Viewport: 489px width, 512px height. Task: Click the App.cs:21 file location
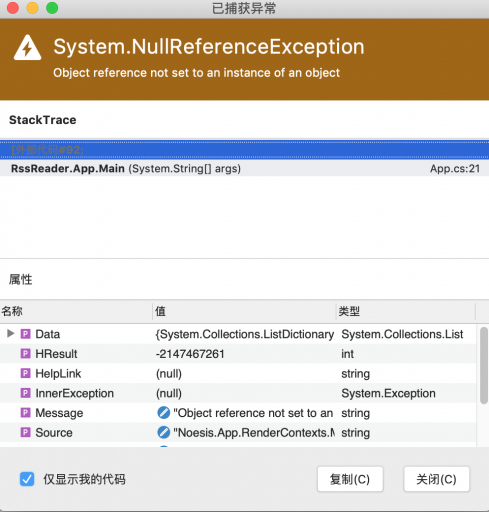455,168
